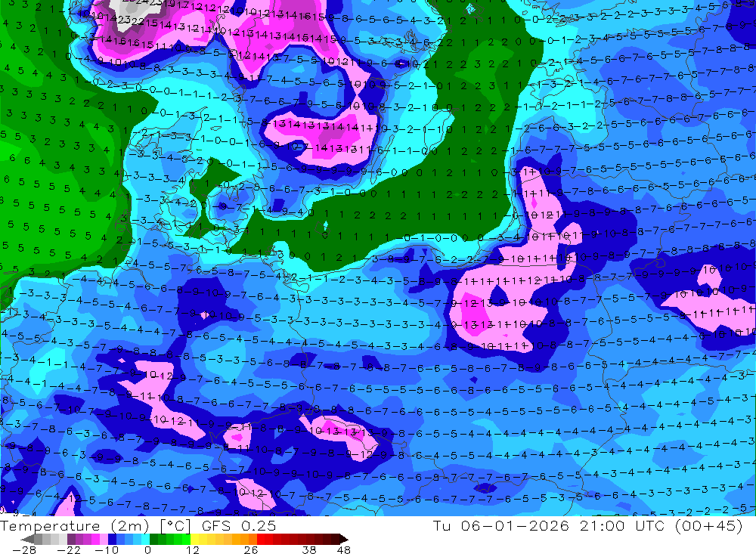Click the "48" legend label
The image size is (756, 554).
(344, 550)
